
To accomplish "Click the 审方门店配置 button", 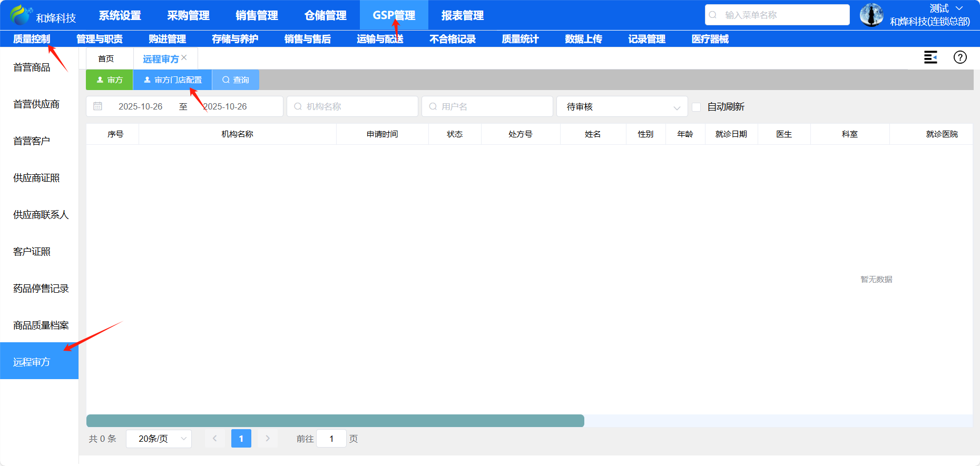I will (x=173, y=80).
